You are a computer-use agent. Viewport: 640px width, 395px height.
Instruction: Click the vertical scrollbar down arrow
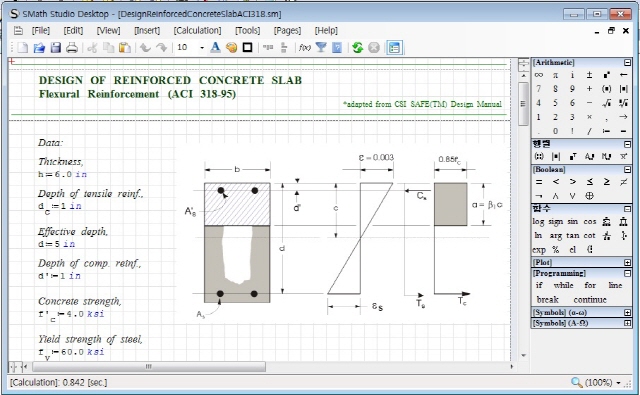[523, 355]
